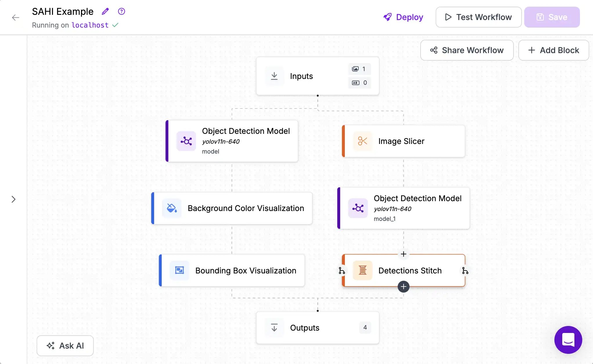Select the Background Color Visualization block
This screenshot has width=593, height=364.
pos(232,208)
